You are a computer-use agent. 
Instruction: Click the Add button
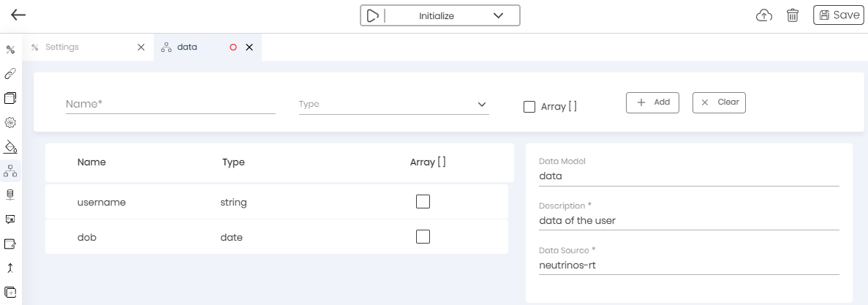(652, 102)
